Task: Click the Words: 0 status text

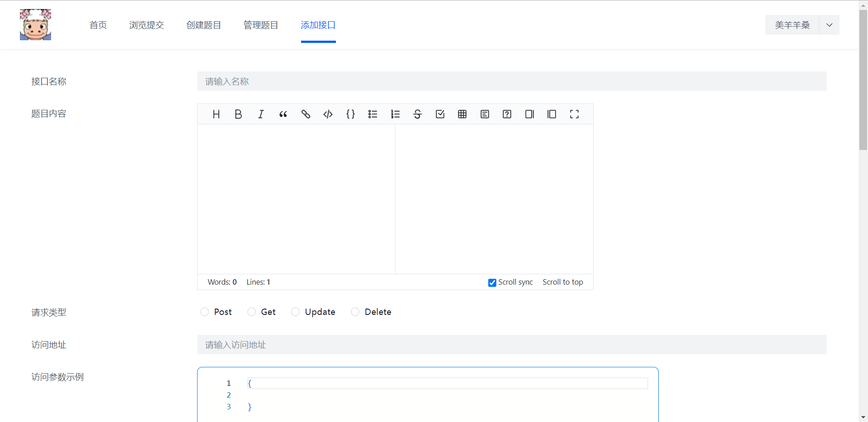Action: coord(222,282)
